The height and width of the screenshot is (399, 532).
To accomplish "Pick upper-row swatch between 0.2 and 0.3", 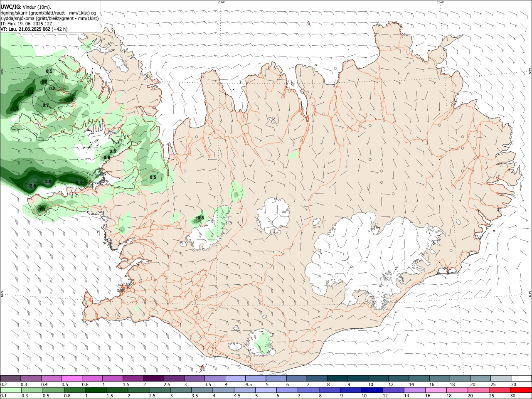I will pyautogui.click(x=11, y=378).
